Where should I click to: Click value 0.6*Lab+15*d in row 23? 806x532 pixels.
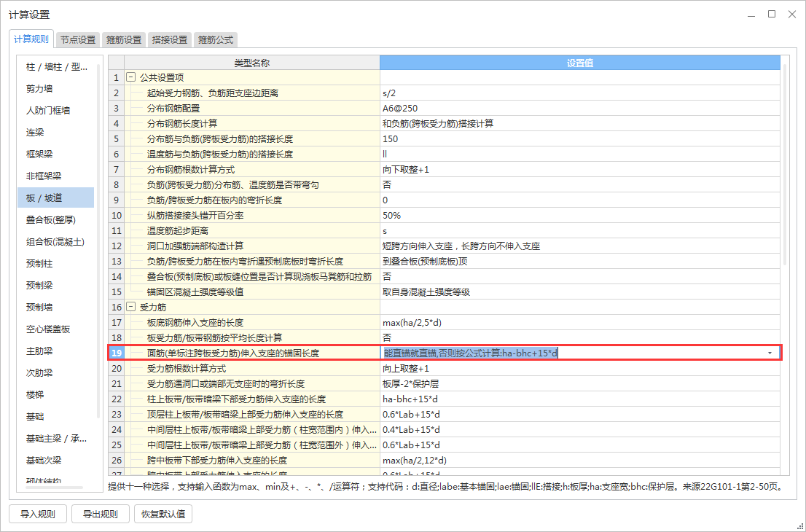tap(580, 414)
